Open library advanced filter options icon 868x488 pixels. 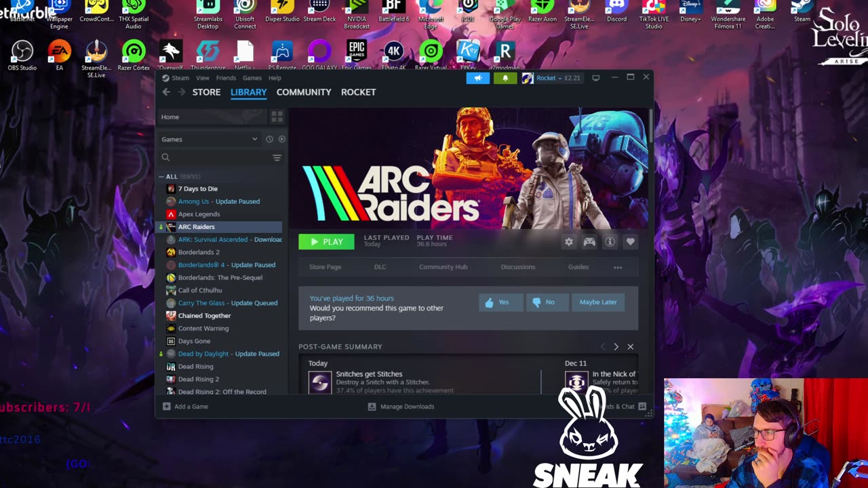[x=277, y=157]
